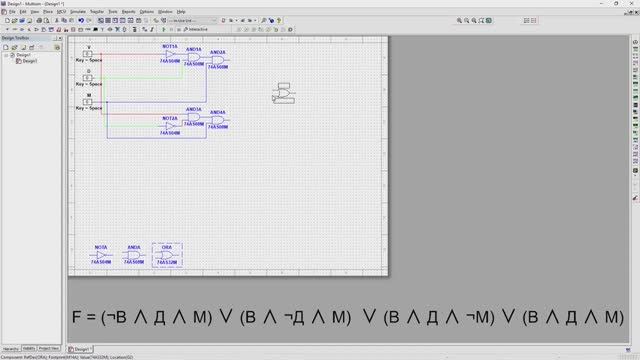Collapse the Design1 root tree node
640x360 pixels.
tap(6, 55)
